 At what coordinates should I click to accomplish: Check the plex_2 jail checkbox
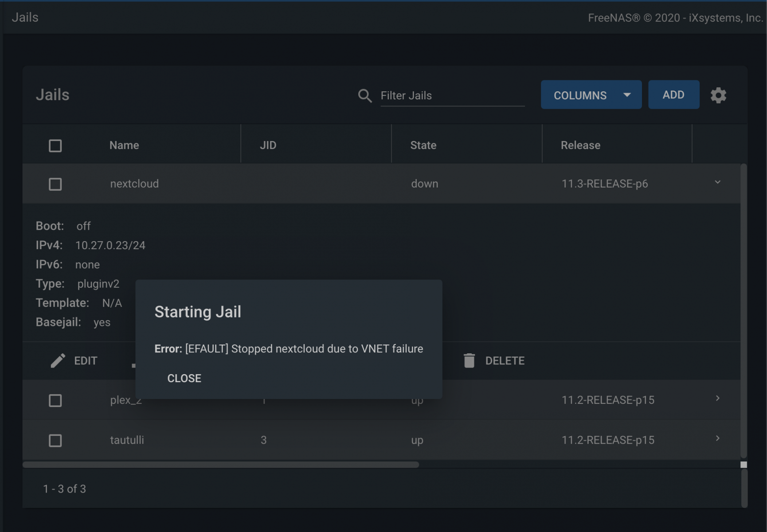pyautogui.click(x=55, y=400)
